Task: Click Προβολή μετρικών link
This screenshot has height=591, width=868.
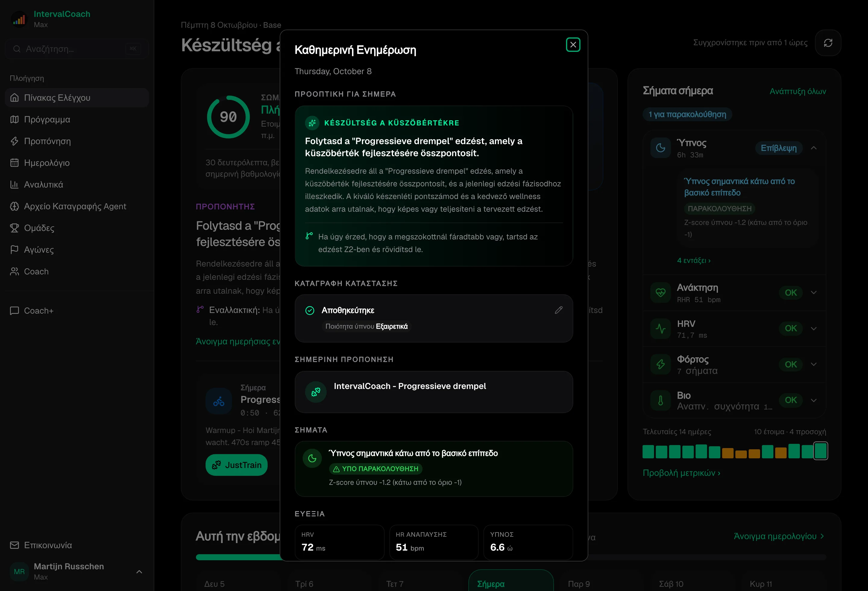Action: (x=681, y=473)
